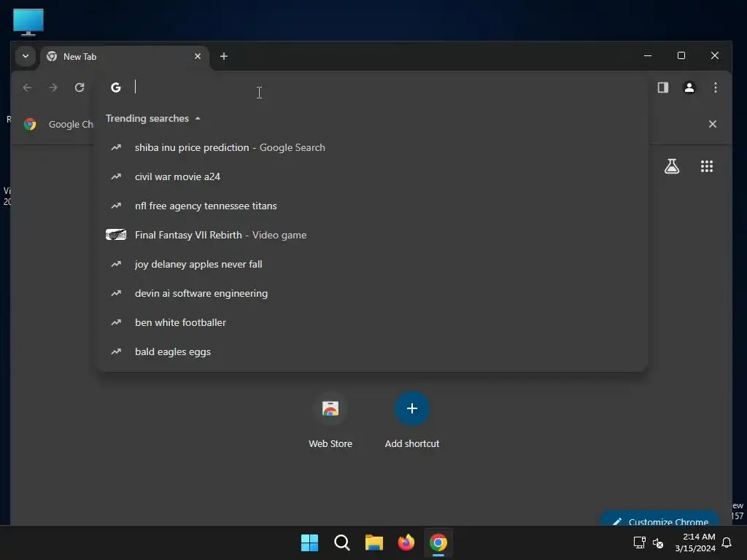
Task: Click trending arrow icon beside civil war movie
Action: pyautogui.click(x=116, y=176)
